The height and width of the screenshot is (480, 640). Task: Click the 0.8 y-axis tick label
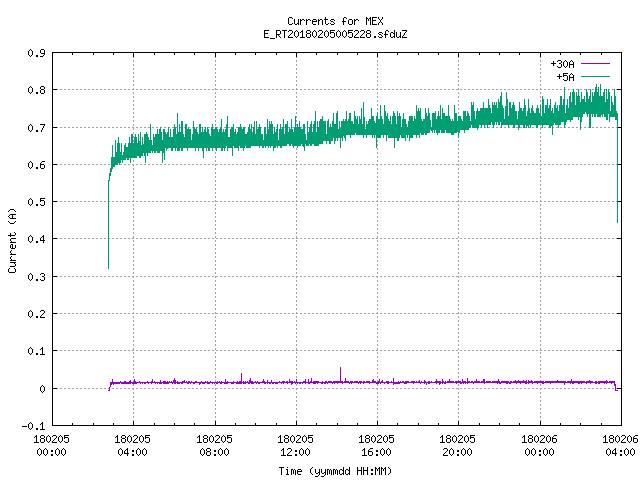[36, 90]
